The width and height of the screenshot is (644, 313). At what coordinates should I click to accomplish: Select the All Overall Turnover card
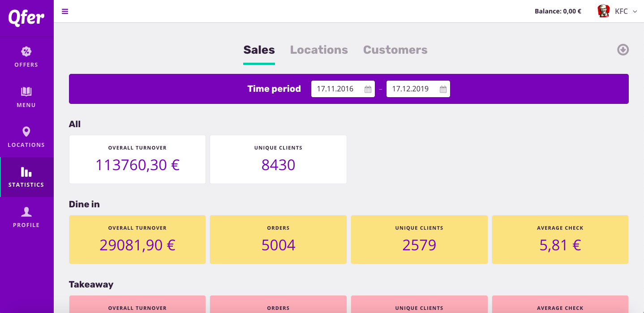(137, 159)
